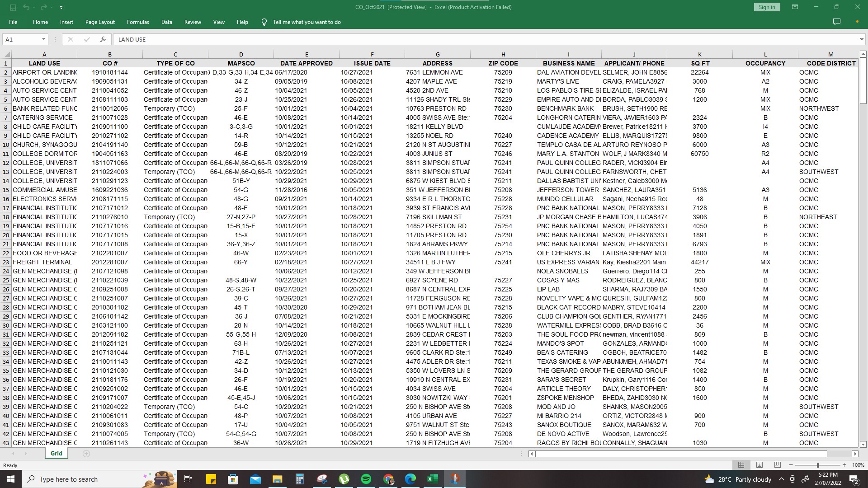The height and width of the screenshot is (488, 868).
Task: Switch to Normal view icon
Action: [x=741, y=465]
